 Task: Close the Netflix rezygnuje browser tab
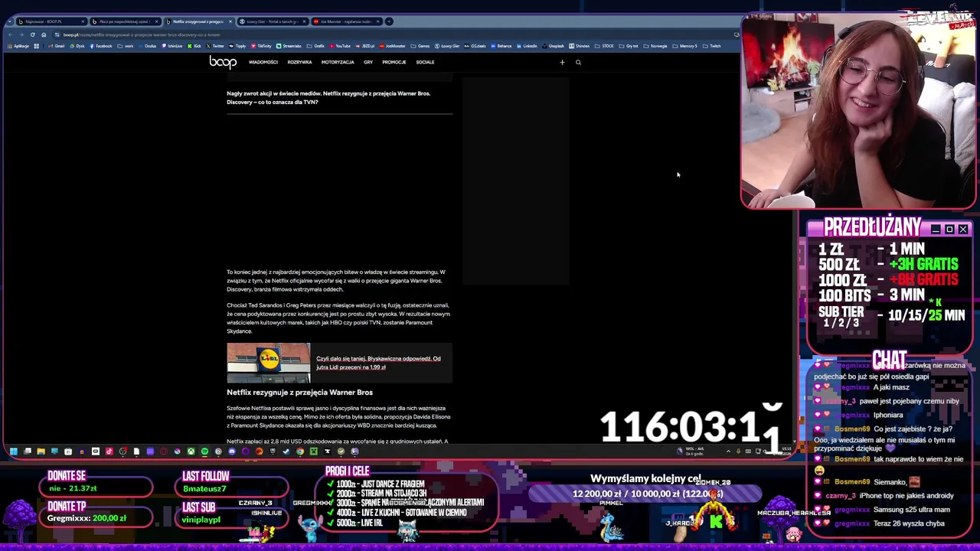coord(230,21)
